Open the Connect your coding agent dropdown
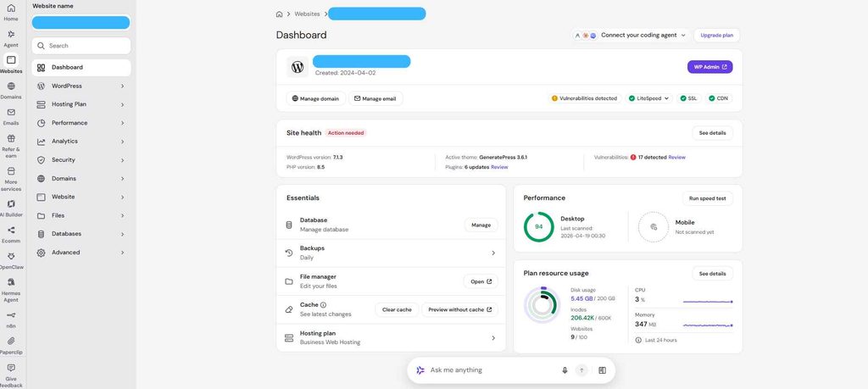Image resolution: width=868 pixels, height=389 pixels. [631, 35]
